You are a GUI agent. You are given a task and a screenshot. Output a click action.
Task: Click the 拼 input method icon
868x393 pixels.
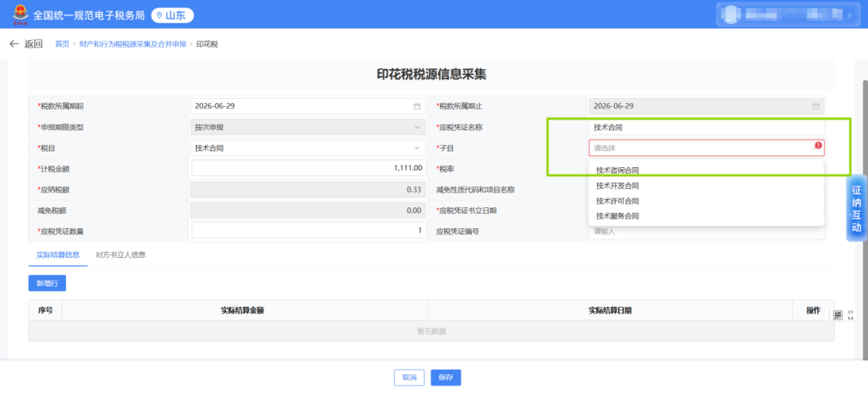click(x=837, y=314)
